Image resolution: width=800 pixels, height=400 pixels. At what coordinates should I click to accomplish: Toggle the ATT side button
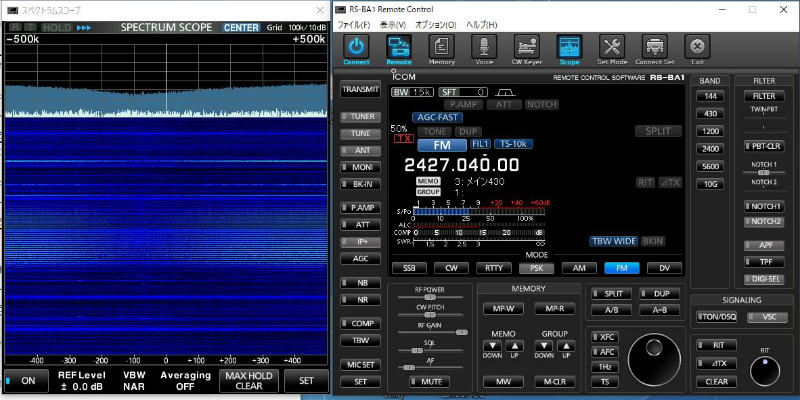pos(360,224)
